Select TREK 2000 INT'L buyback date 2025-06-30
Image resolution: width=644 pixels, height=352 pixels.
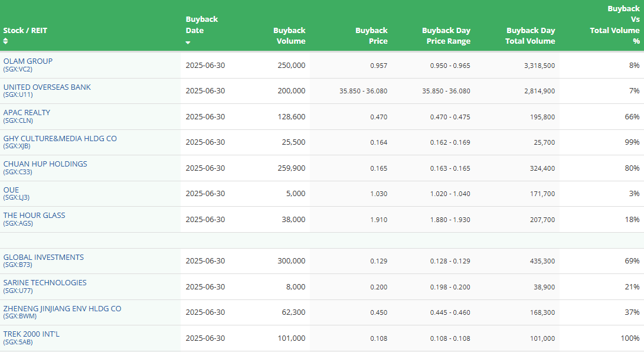(x=205, y=338)
